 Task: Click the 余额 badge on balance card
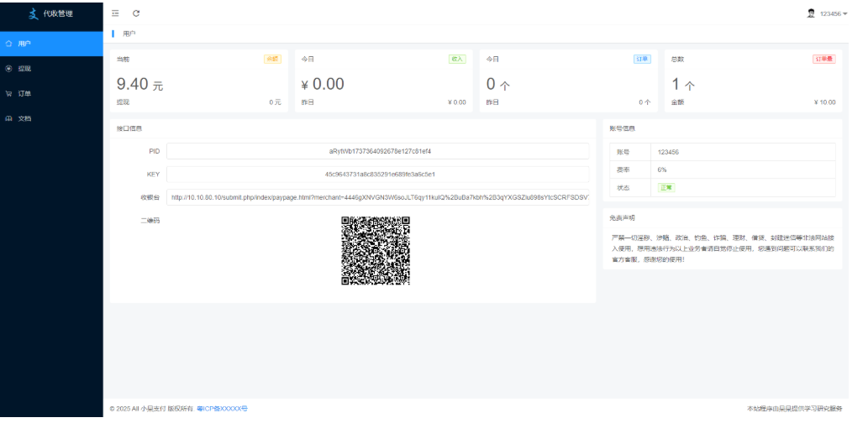pos(272,60)
